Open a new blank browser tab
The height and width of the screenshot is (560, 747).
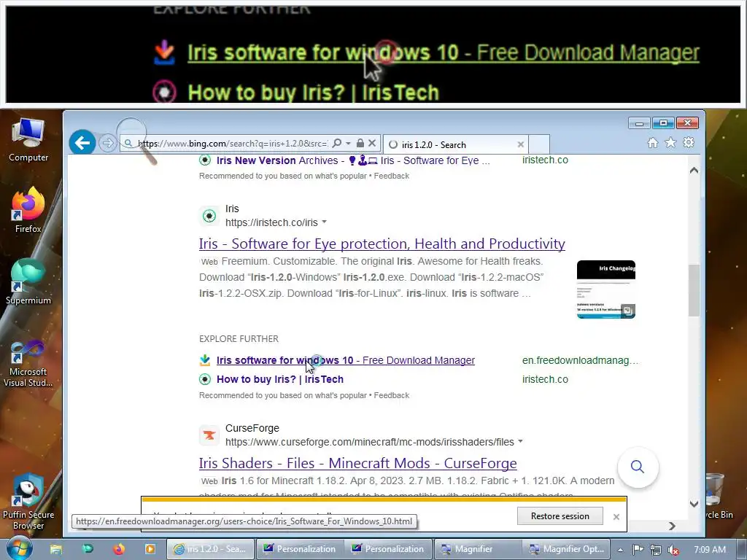click(539, 144)
